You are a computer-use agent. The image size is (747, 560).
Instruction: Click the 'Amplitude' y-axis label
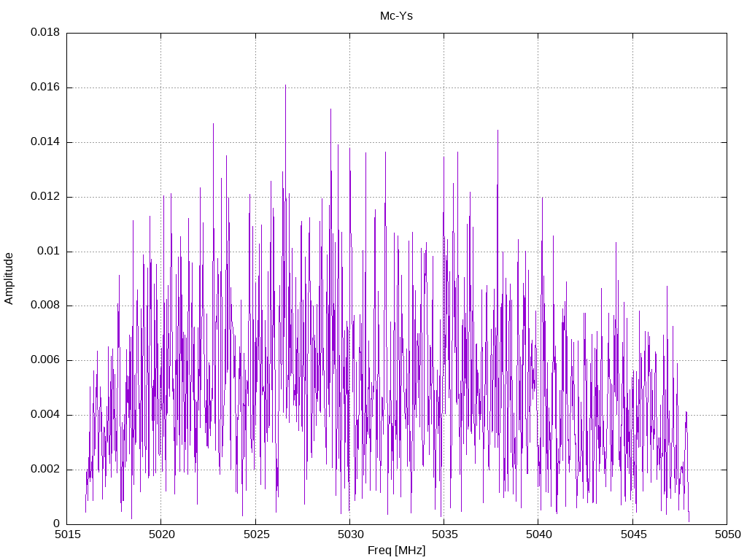pyautogui.click(x=9, y=279)
